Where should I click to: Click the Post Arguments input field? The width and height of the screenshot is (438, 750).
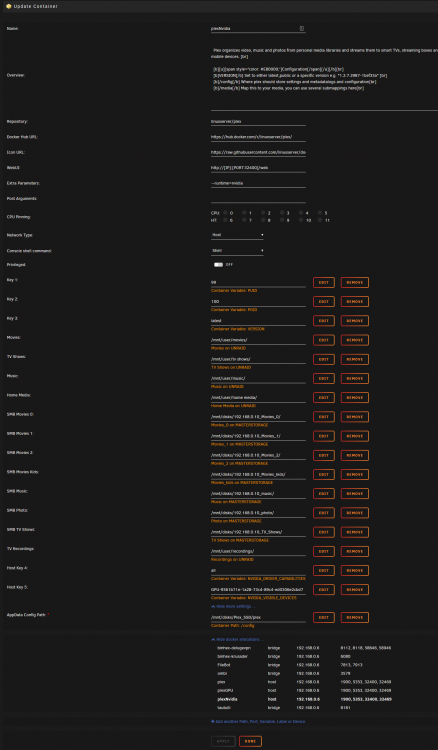pos(258,199)
